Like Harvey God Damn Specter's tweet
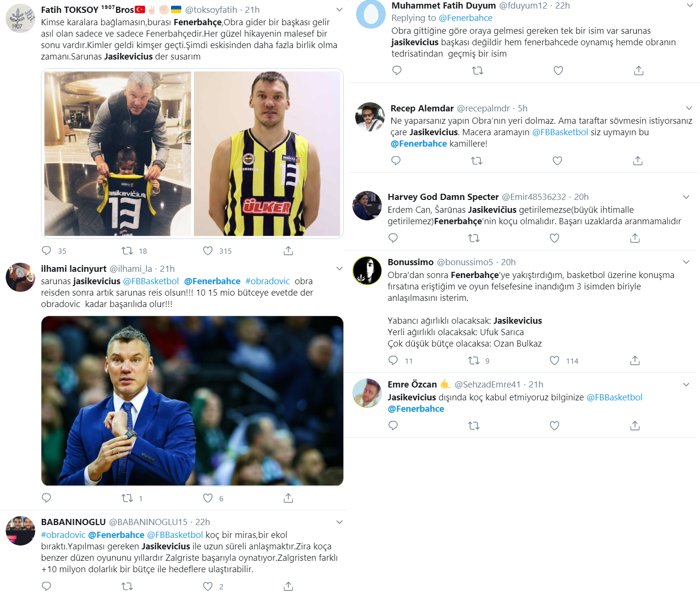Viewport: 700px width, 596px height. click(x=554, y=238)
